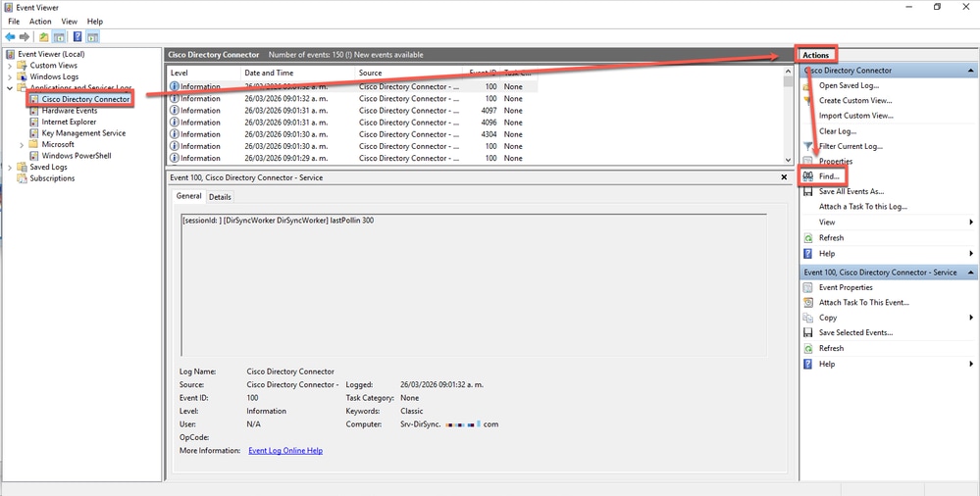
Task: Click the Forward arrow toolbar icon
Action: [x=25, y=37]
